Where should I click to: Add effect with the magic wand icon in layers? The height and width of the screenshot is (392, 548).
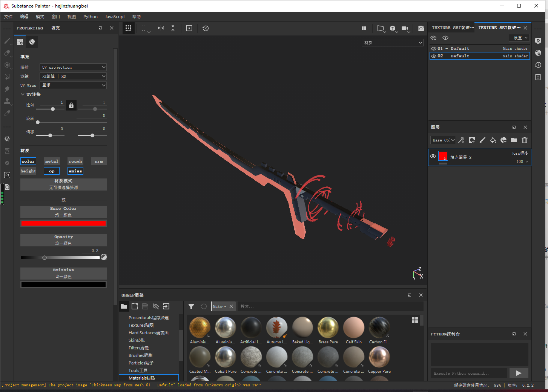pyautogui.click(x=461, y=140)
